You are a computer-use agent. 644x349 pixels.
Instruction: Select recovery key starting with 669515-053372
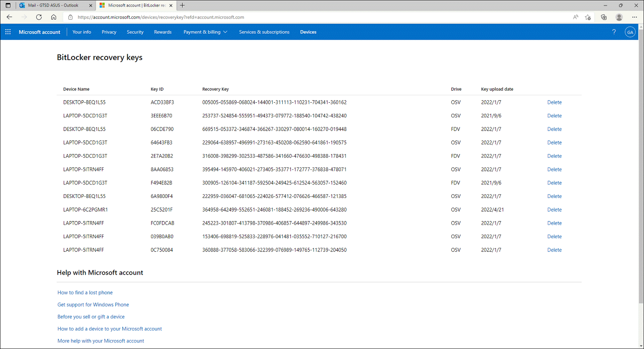point(274,129)
